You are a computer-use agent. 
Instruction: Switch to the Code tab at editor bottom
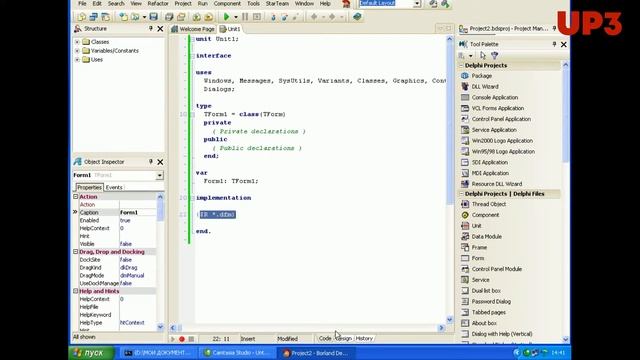pyautogui.click(x=325, y=338)
